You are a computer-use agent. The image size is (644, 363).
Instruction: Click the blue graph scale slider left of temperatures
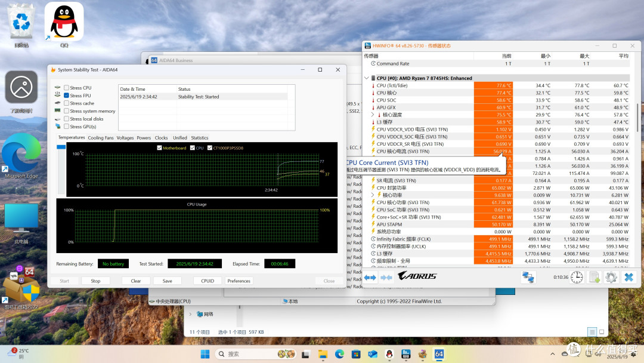click(61, 147)
